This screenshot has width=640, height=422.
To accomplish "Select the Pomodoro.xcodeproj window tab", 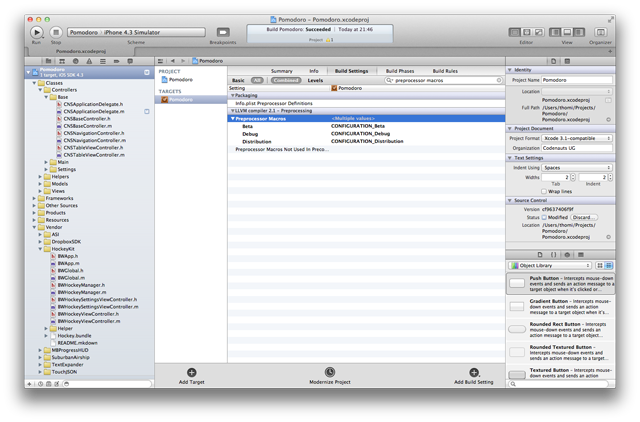I will point(81,51).
